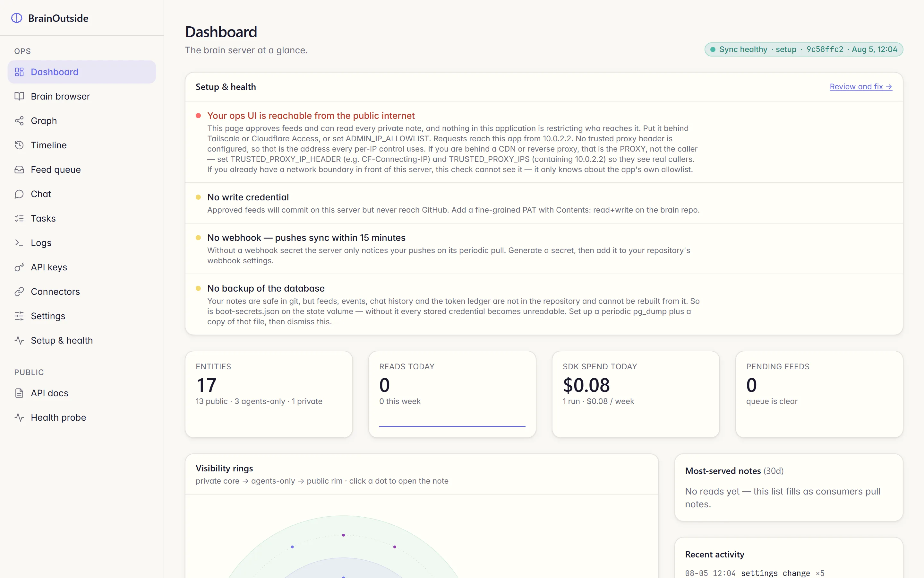Click the SDK spend today $0.08 value
The image size is (924, 578).
click(x=586, y=385)
